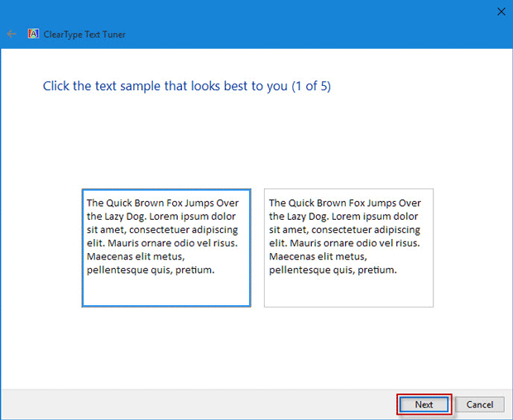Click the ClearType Text Tuner app icon

coord(34,34)
